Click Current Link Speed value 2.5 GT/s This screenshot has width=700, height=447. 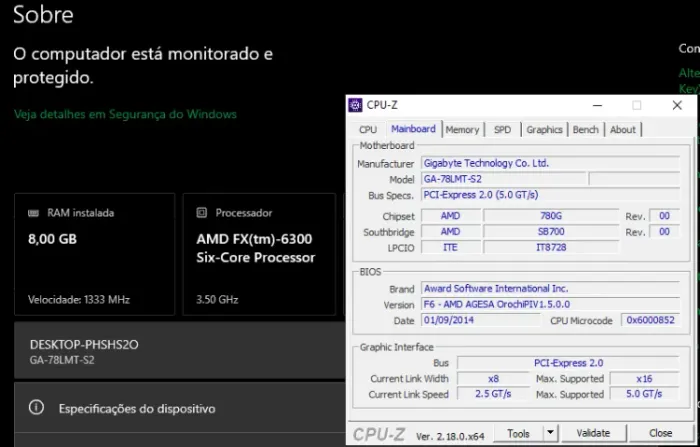pos(493,394)
